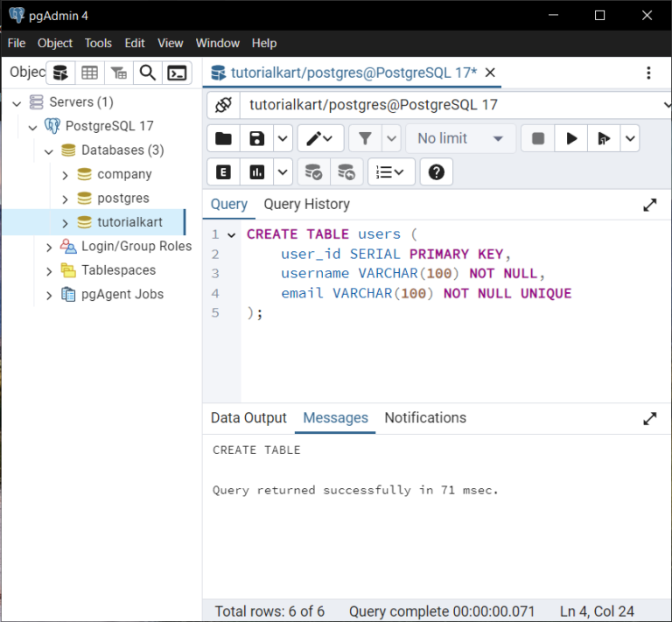Maximize the Messages panel with expand arrow

point(649,418)
